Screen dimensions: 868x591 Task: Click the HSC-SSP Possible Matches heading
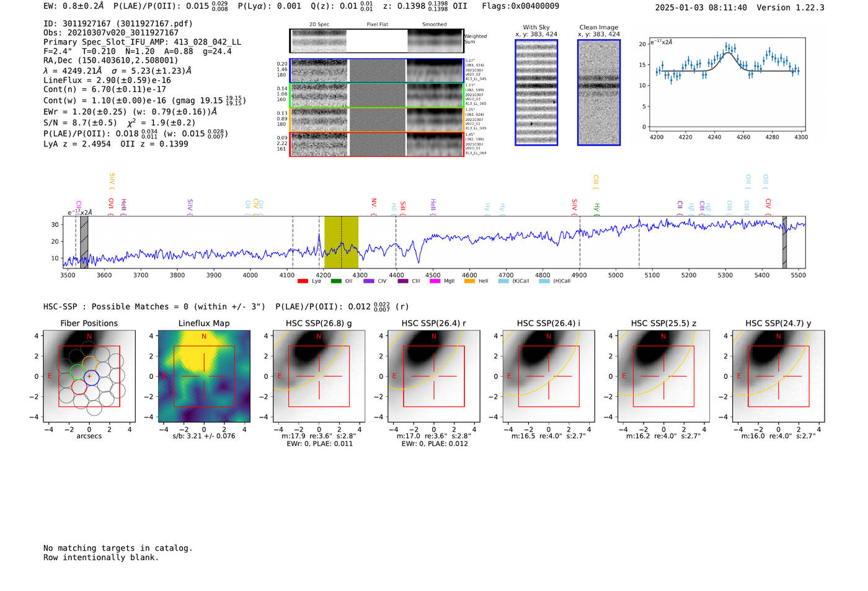154,307
